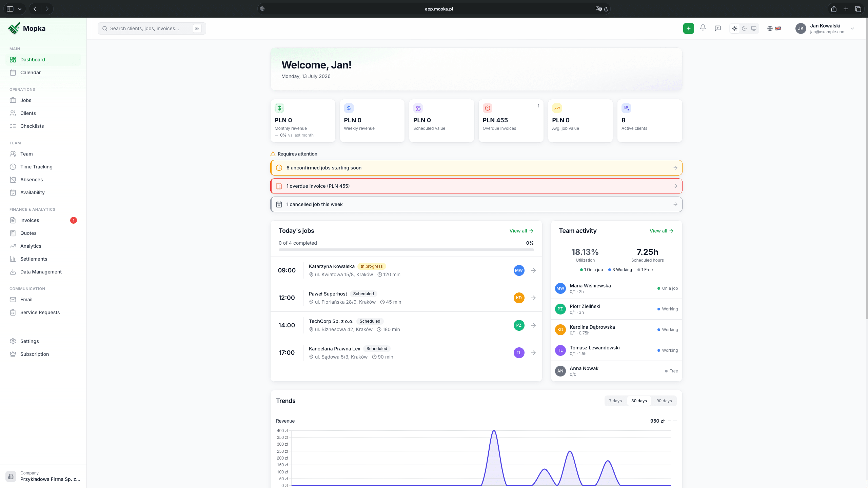The width and height of the screenshot is (868, 488).
Task: Open Jobs in the sidebar
Action: (x=43, y=100)
